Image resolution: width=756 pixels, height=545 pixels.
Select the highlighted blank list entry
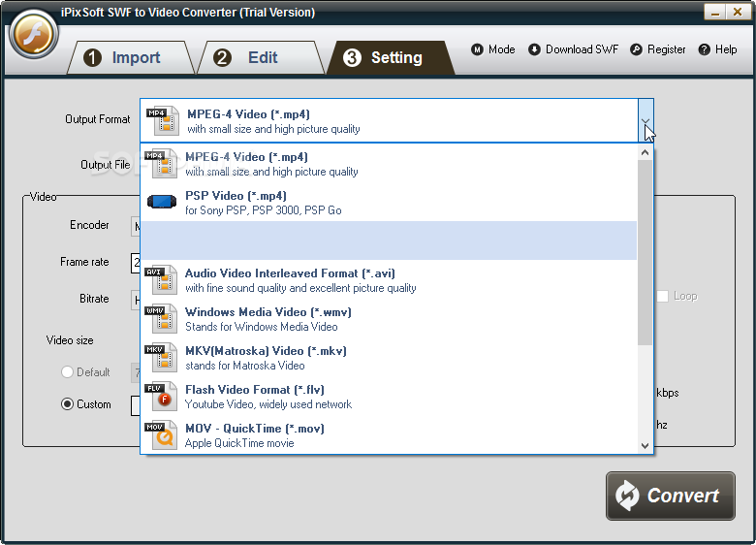tap(389, 240)
